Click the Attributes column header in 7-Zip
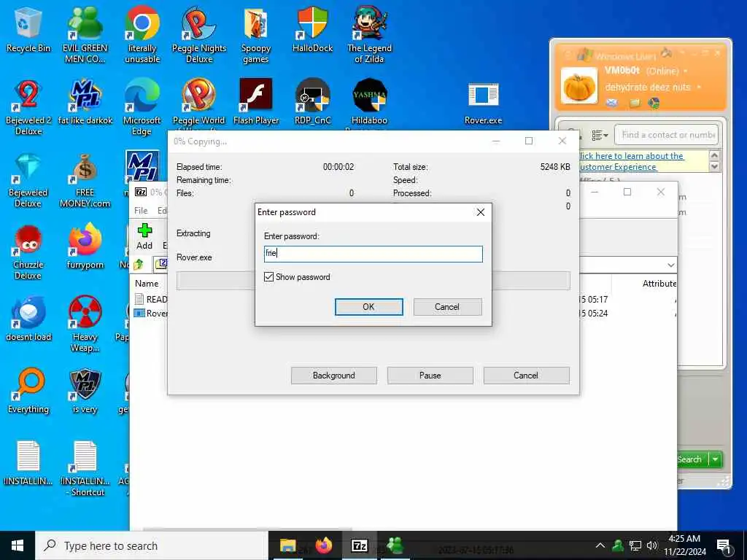This screenshot has width=747, height=560. point(659,284)
